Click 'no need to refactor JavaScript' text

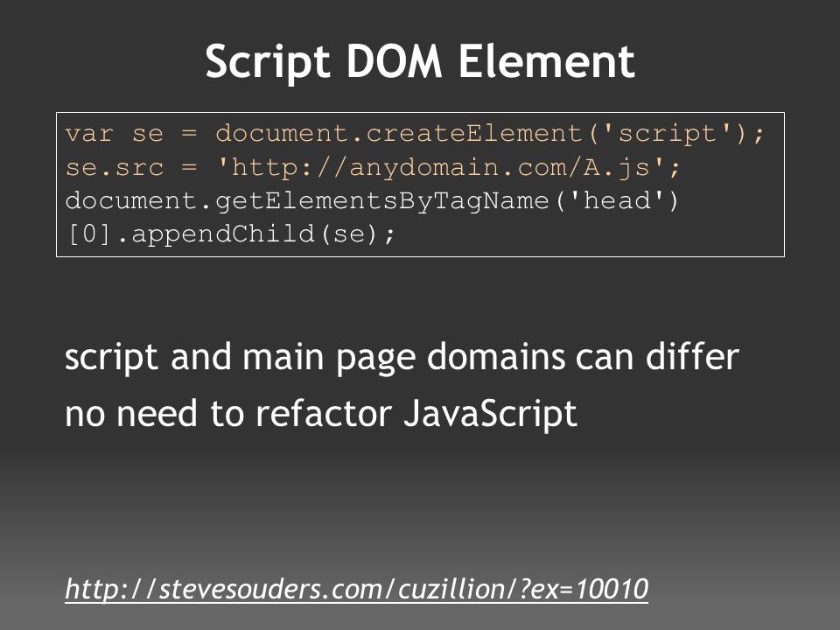point(321,414)
